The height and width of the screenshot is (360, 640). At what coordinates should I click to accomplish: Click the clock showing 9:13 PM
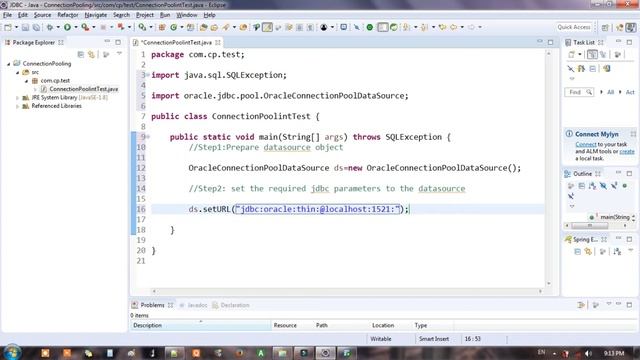614,353
